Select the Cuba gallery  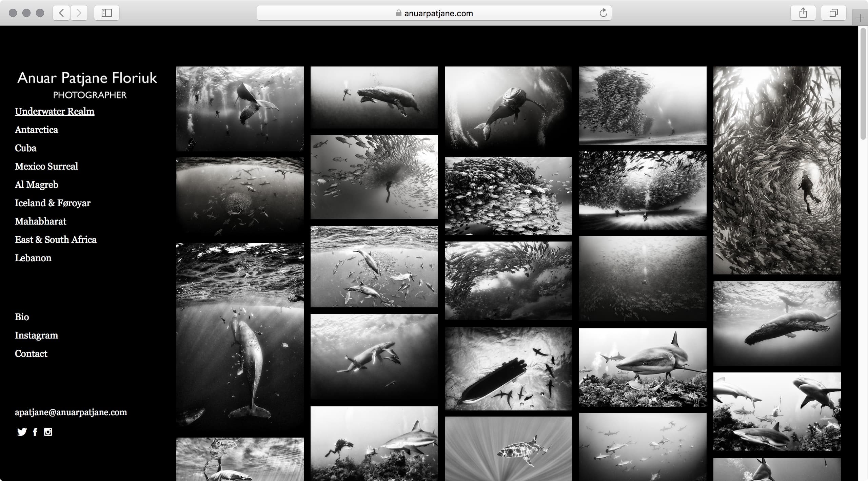coord(26,148)
